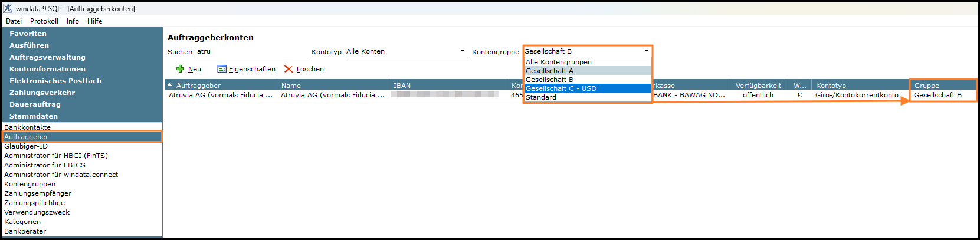980x240 pixels.
Task: Click the Eigenschaften properties icon
Action: pyautogui.click(x=222, y=69)
